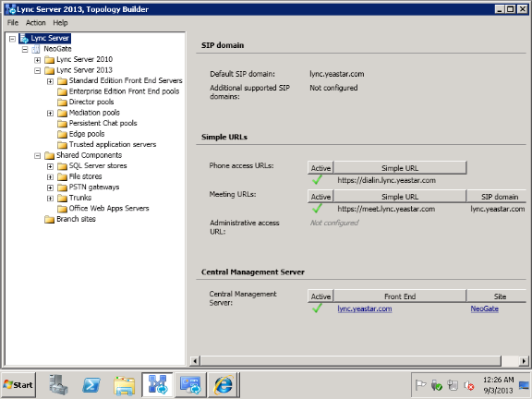This screenshot has width=532, height=399.
Task: Click the Mediation pools folder icon
Action: point(62,113)
